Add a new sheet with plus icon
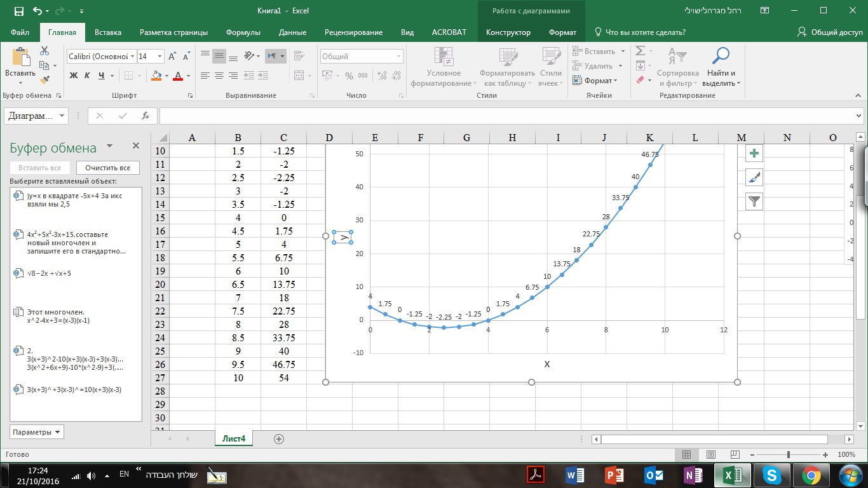This screenshot has height=488, width=868. [x=278, y=439]
